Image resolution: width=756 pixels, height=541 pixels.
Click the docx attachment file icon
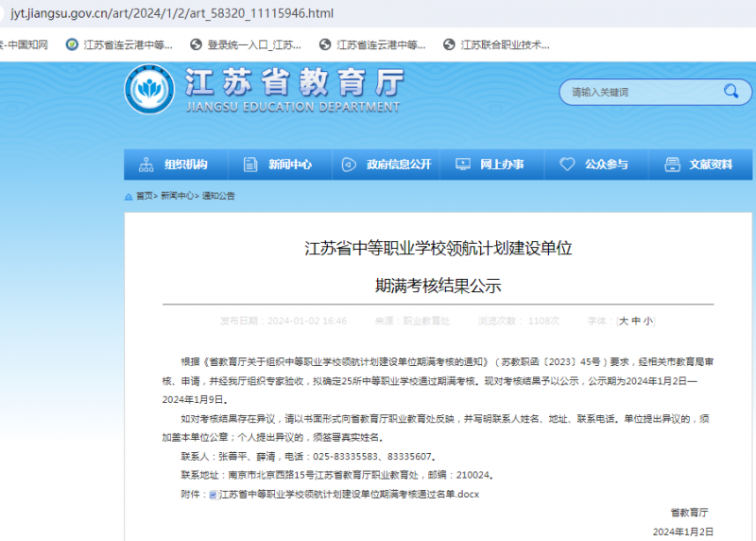214,495
